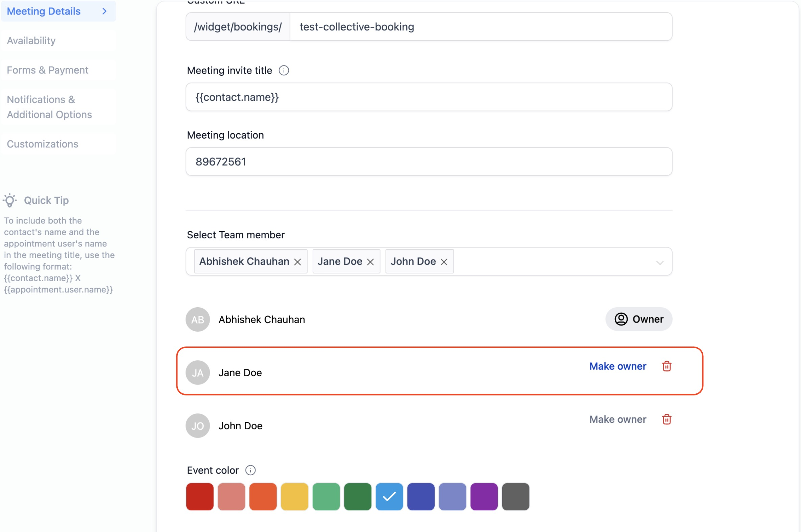Expand the Select Team member dropdown
Viewport: 801px width, 532px height.
click(659, 262)
